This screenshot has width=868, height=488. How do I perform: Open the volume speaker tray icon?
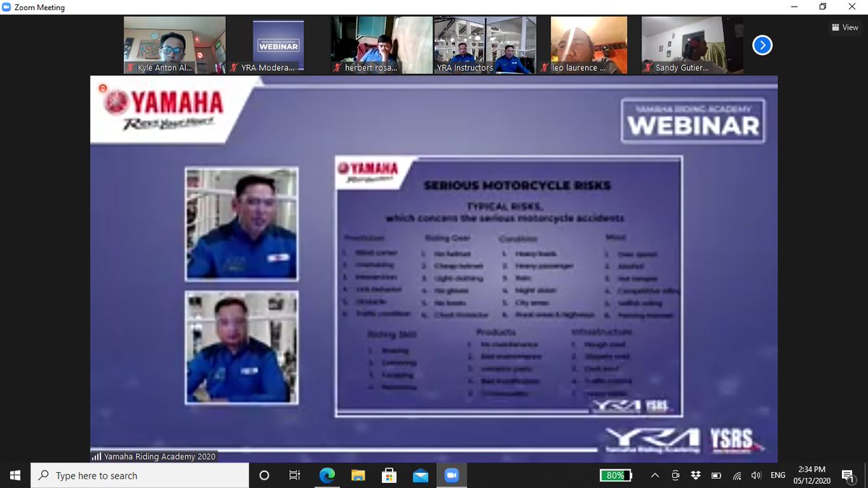click(x=756, y=475)
